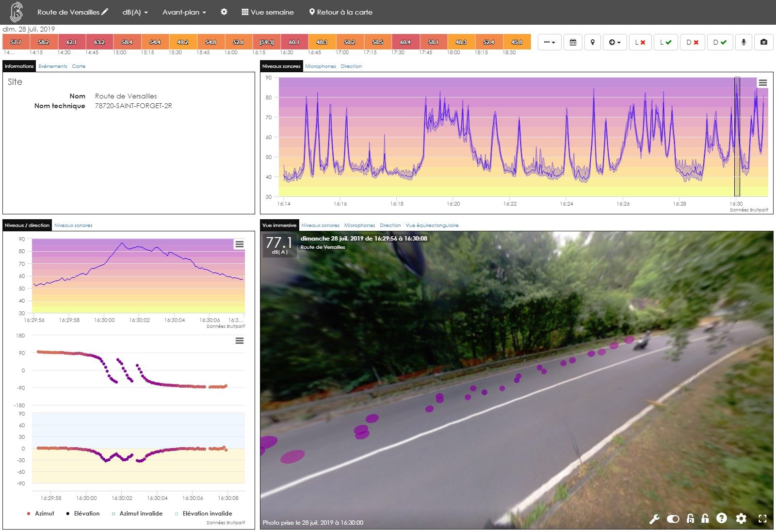The image size is (776, 532).
Task: Open the Avant-plan dropdown menu
Action: point(184,12)
